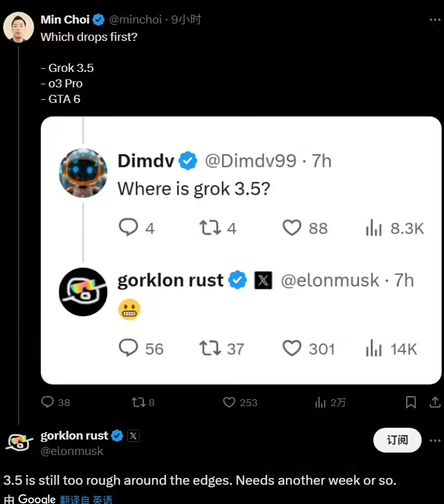This screenshot has height=504, width=444.
Task: Bookmark Min Choi's post
Action: click(x=411, y=402)
